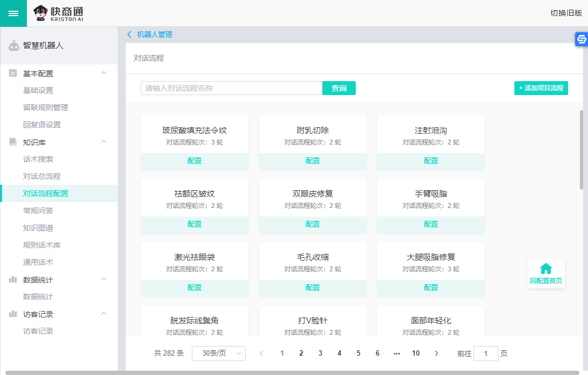Click the 回配置首页 home icon

pos(546,269)
